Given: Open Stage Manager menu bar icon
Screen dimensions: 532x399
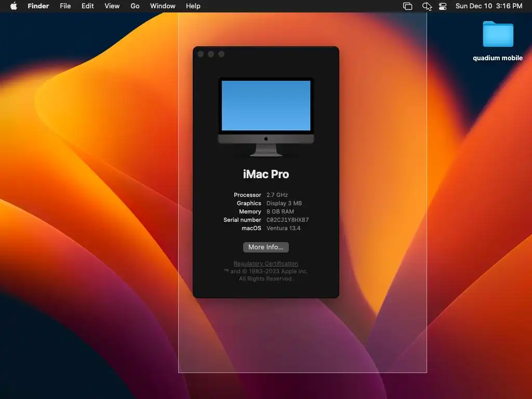Looking at the screenshot, I should point(407,6).
